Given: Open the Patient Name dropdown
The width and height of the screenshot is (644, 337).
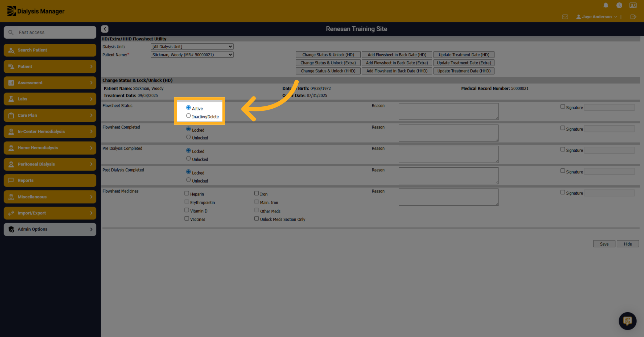Looking at the screenshot, I should coord(192,54).
